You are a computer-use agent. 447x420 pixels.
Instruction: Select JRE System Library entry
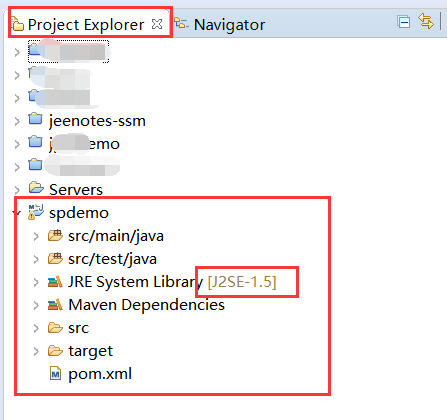[172, 282]
